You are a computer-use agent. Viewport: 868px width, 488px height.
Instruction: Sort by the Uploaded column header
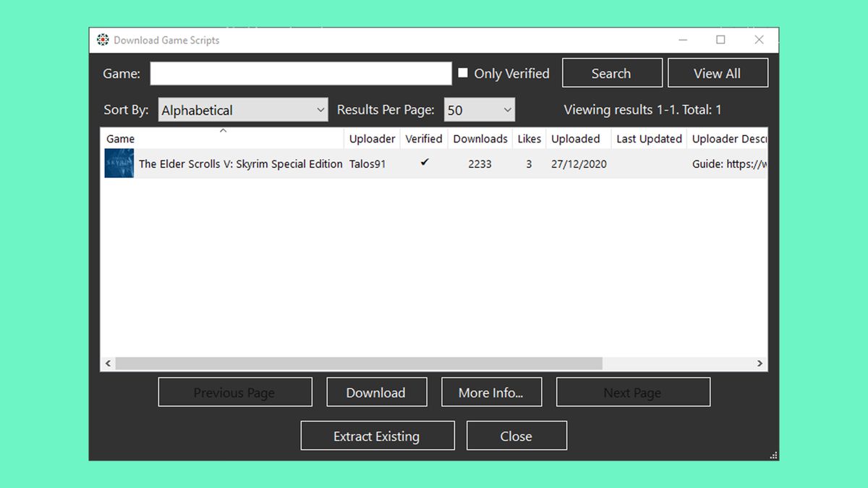pyautogui.click(x=579, y=139)
